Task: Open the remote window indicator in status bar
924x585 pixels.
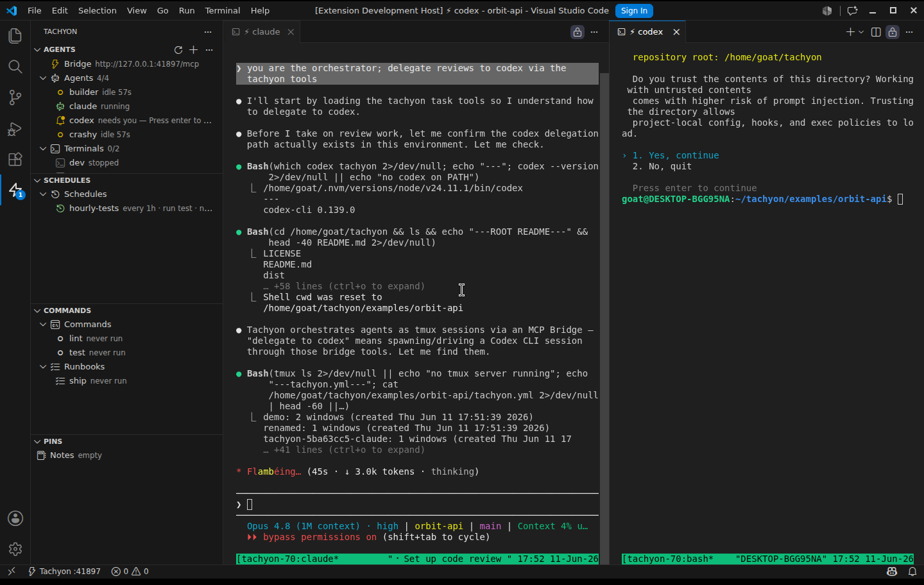Action: click(11, 571)
